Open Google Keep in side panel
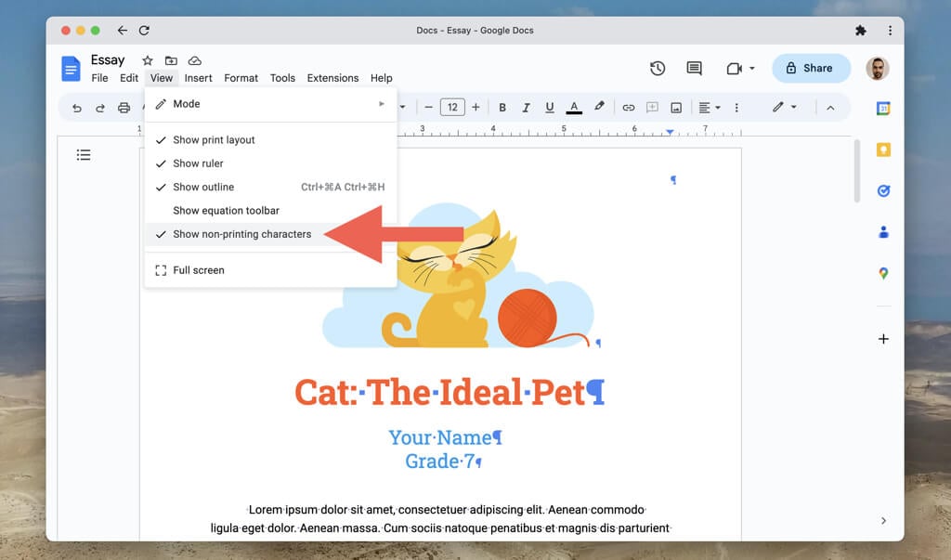Viewport: 951px width, 560px height. pos(883,150)
